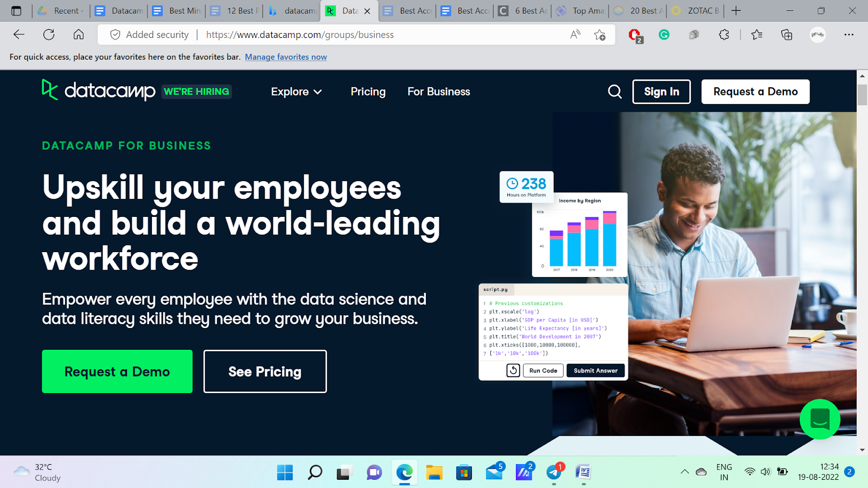Add this page to favorites
The width and height of the screenshot is (868, 488).
(599, 35)
